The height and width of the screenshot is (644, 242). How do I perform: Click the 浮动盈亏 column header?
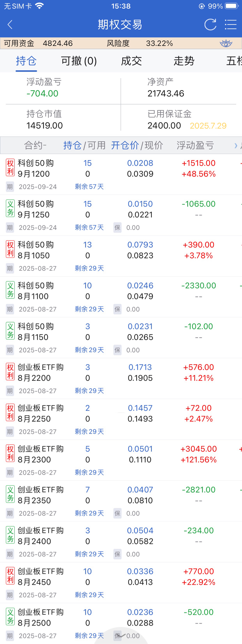pyautogui.click(x=195, y=145)
